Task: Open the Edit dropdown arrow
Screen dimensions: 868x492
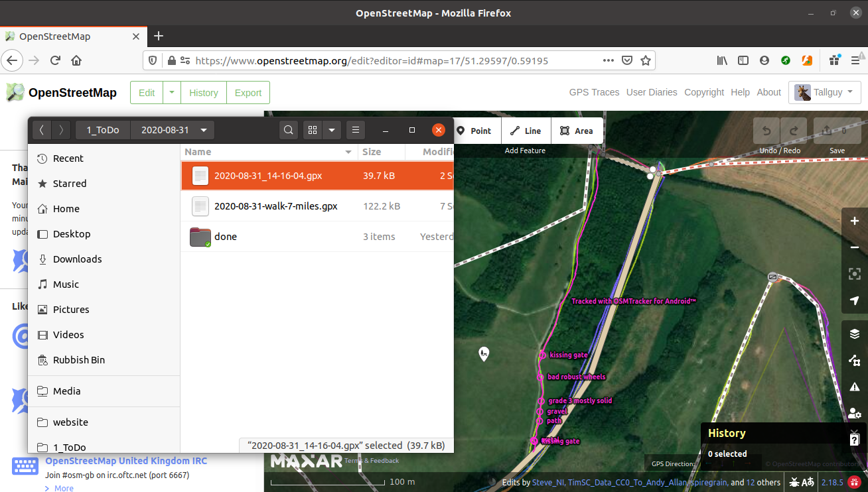Action: pyautogui.click(x=172, y=93)
